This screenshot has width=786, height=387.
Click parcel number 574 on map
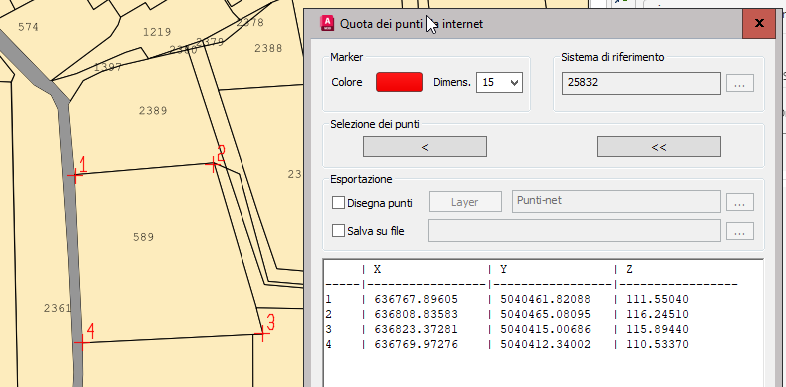[x=28, y=27]
